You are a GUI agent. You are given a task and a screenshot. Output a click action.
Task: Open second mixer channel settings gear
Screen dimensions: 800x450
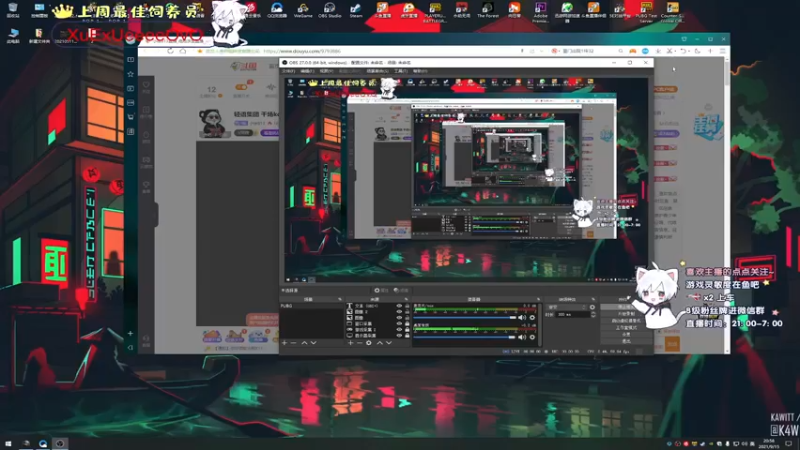[x=532, y=337]
